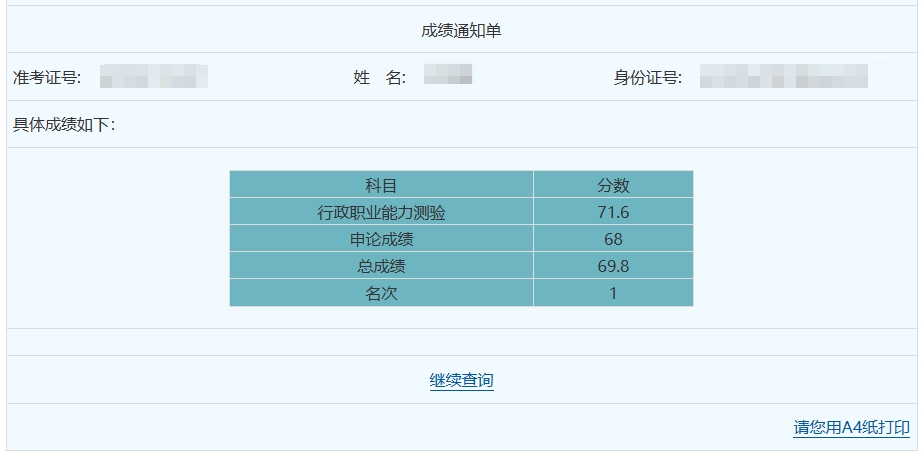Viewport: 921px width, 458px height.
Task: Click the 分数 column header
Action: [x=613, y=185]
